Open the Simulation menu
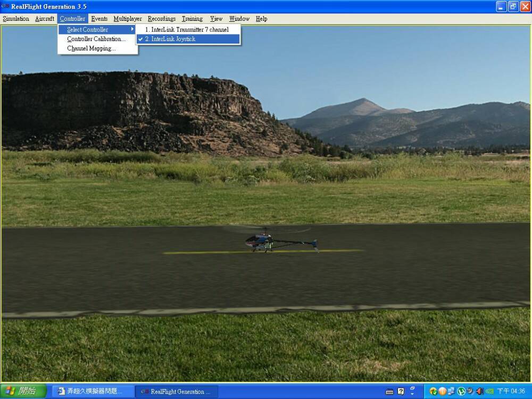The image size is (532, 399). [16, 19]
